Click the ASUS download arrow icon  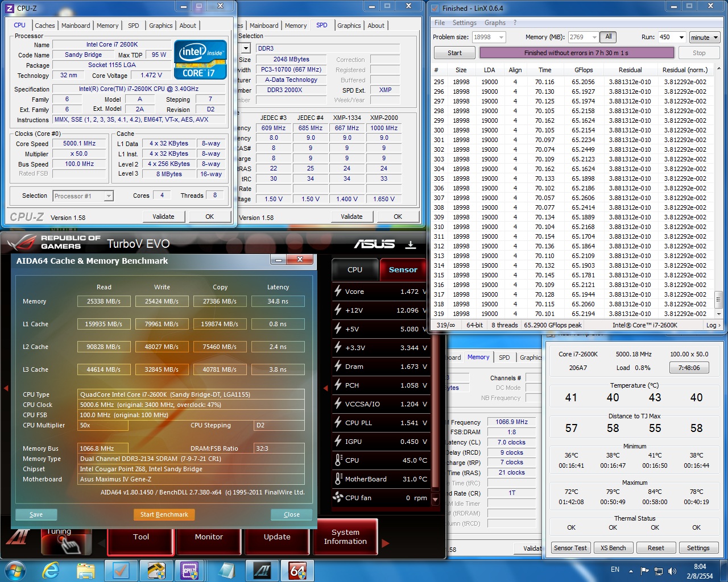click(409, 244)
